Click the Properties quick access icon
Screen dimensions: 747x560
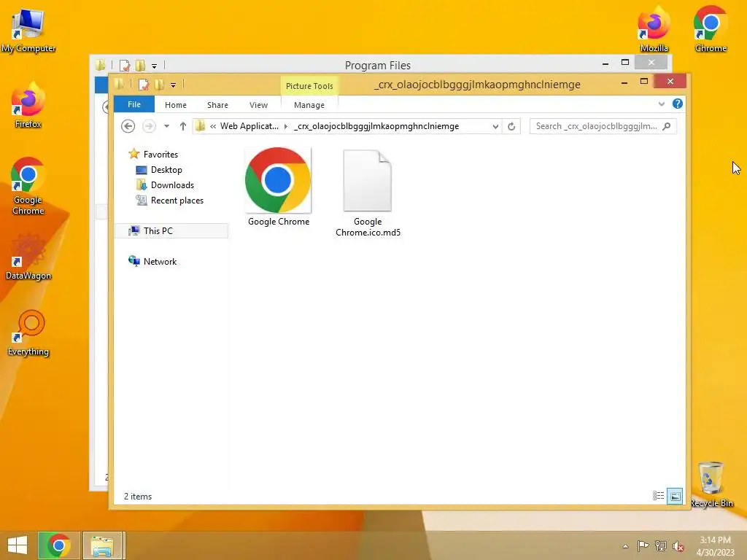(144, 85)
